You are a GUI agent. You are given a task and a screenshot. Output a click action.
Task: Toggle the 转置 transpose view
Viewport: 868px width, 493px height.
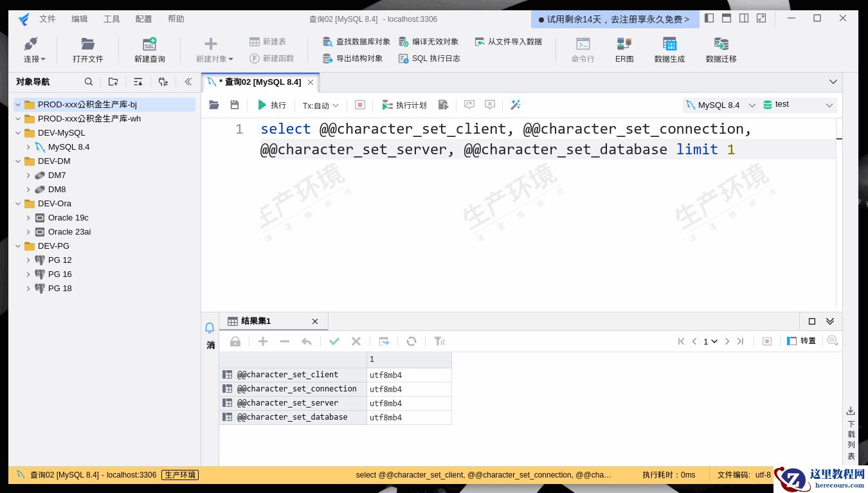(801, 341)
